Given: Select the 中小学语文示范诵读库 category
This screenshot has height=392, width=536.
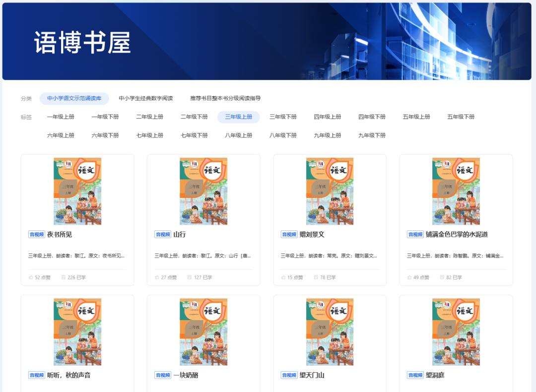Looking at the screenshot, I should [74, 98].
